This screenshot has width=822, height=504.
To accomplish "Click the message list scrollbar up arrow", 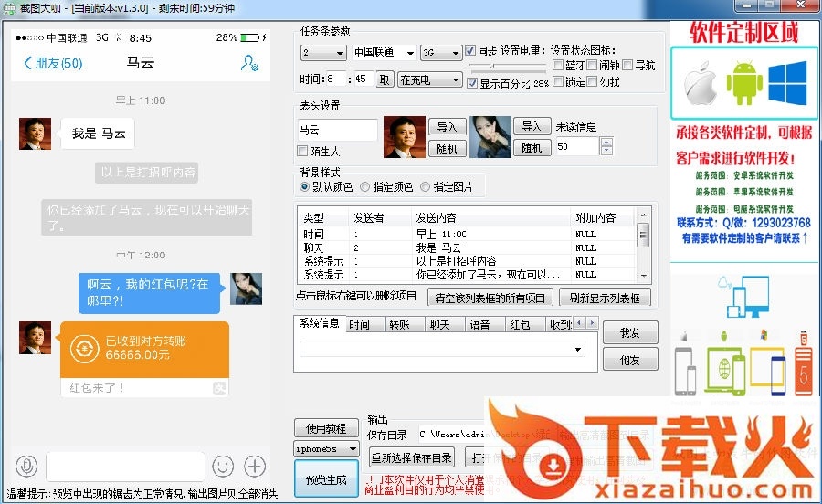I will click(644, 215).
